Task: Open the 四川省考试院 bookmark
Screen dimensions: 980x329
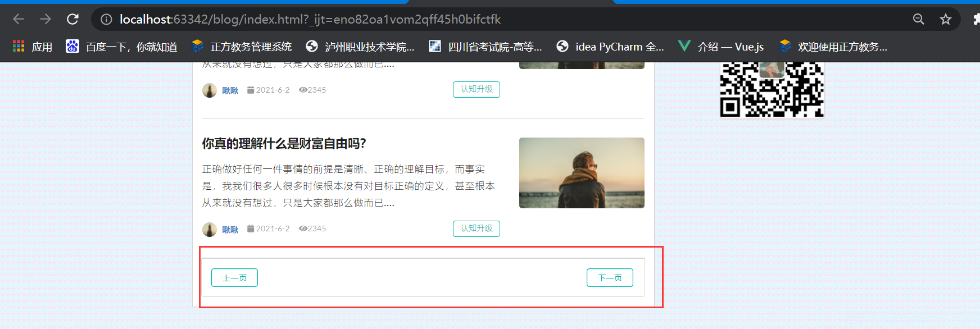Action: [486, 47]
